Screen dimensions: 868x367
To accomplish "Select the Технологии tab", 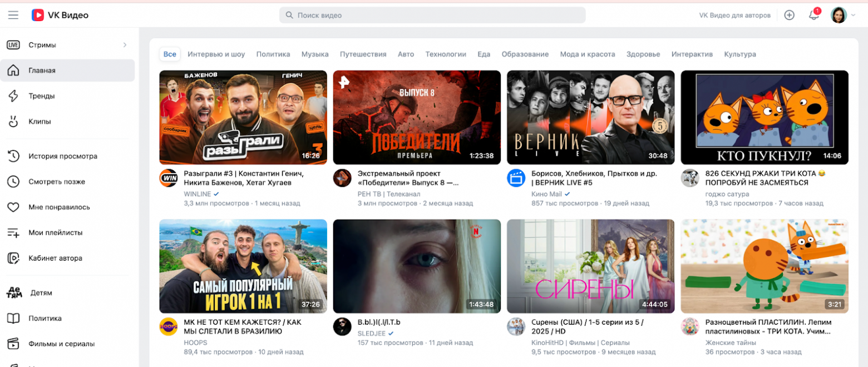I will [x=446, y=54].
